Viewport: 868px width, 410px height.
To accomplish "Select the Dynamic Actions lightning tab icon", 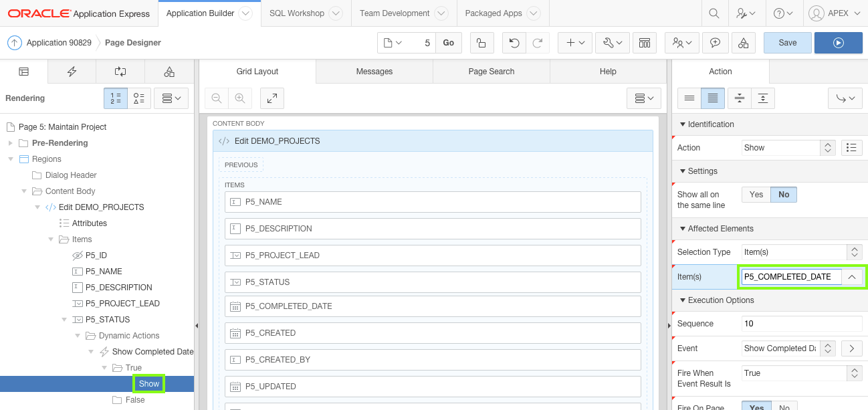I will point(72,71).
